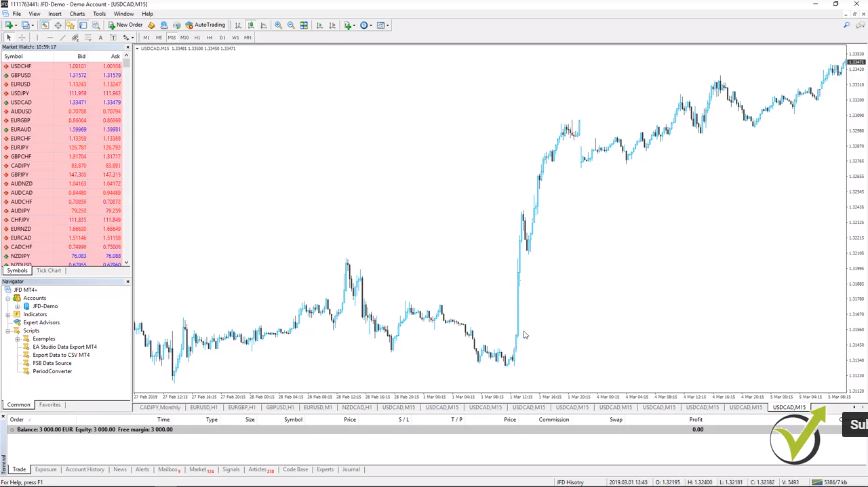This screenshot has height=487, width=868.
Task: Close the Navigator panel
Action: tap(128, 282)
